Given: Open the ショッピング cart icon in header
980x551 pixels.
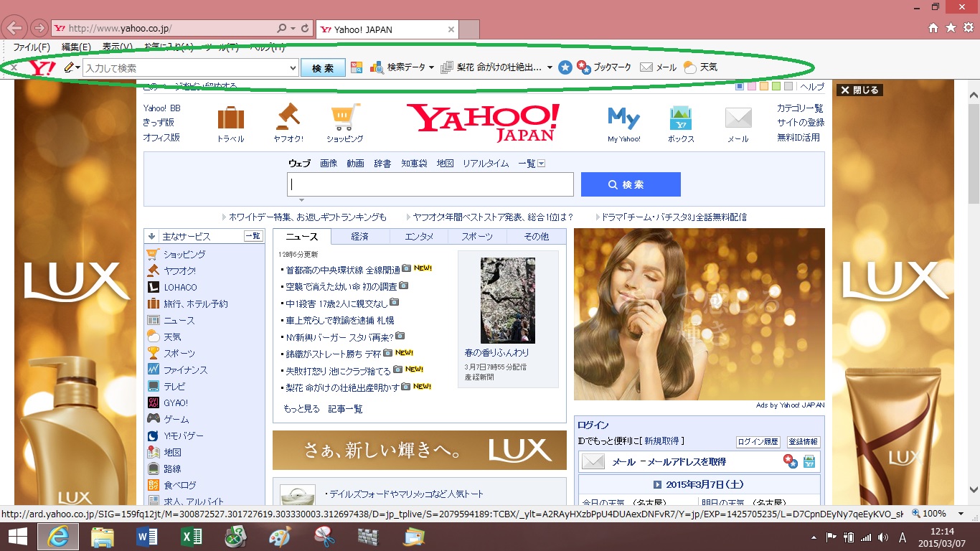Looking at the screenshot, I should pos(345,117).
